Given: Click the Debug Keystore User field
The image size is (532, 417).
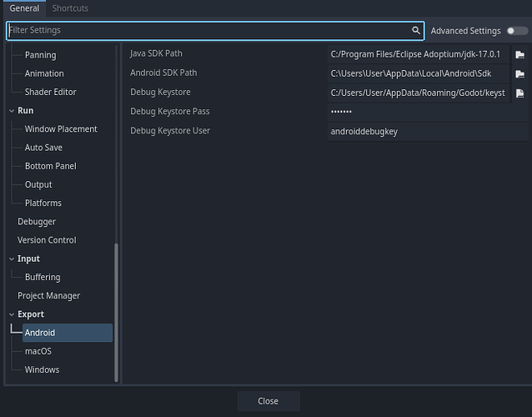Looking at the screenshot, I should pos(427,131).
